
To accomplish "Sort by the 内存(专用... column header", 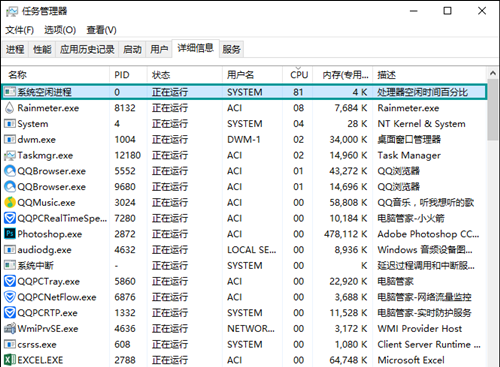I will (343, 75).
